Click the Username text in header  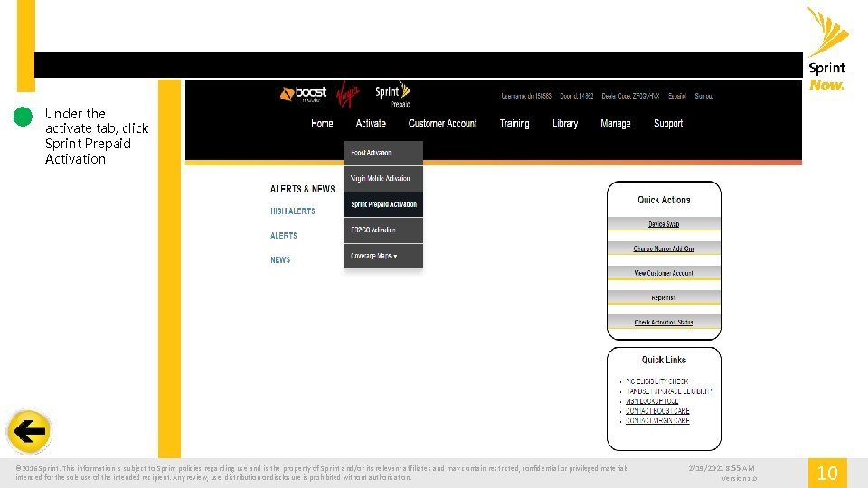pyautogui.click(x=526, y=96)
